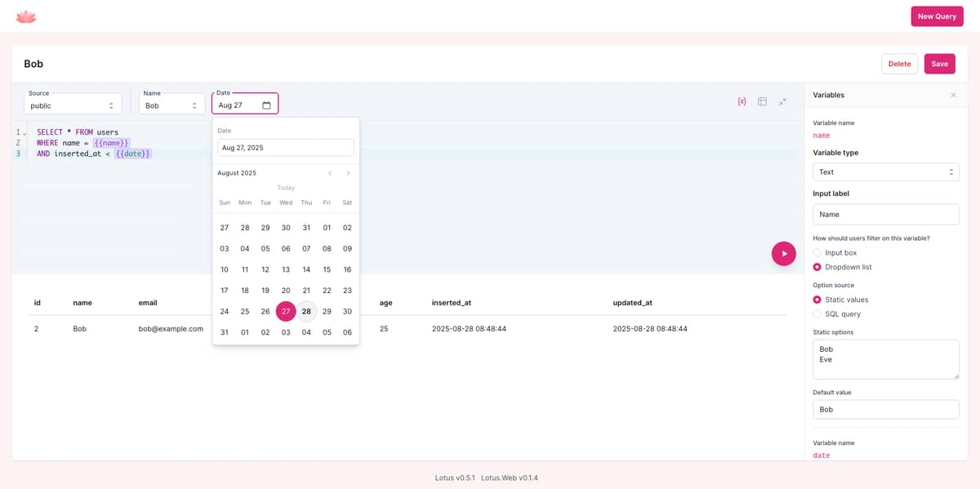Click the Today link in calendar
The image size is (980, 489).
(286, 188)
